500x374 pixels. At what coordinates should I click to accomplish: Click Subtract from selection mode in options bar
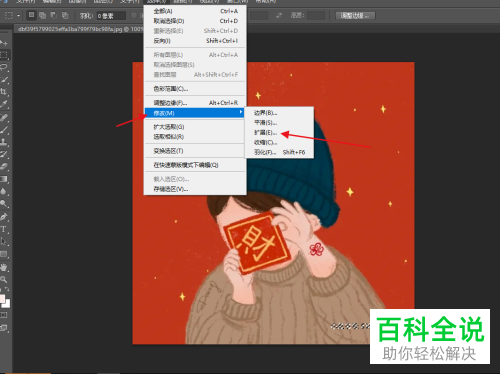point(54,15)
